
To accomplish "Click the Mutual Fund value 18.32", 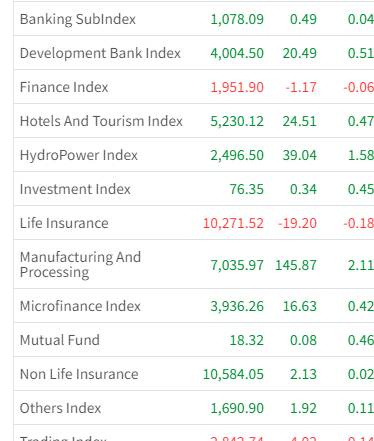I will tap(247, 340).
